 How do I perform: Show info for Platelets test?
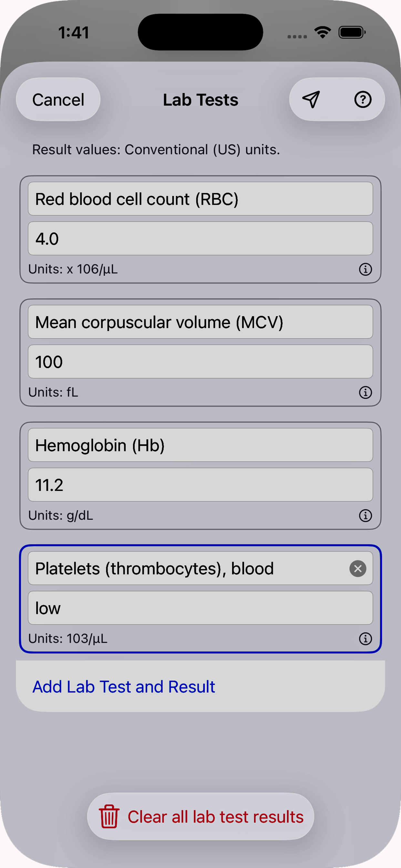pos(365,638)
